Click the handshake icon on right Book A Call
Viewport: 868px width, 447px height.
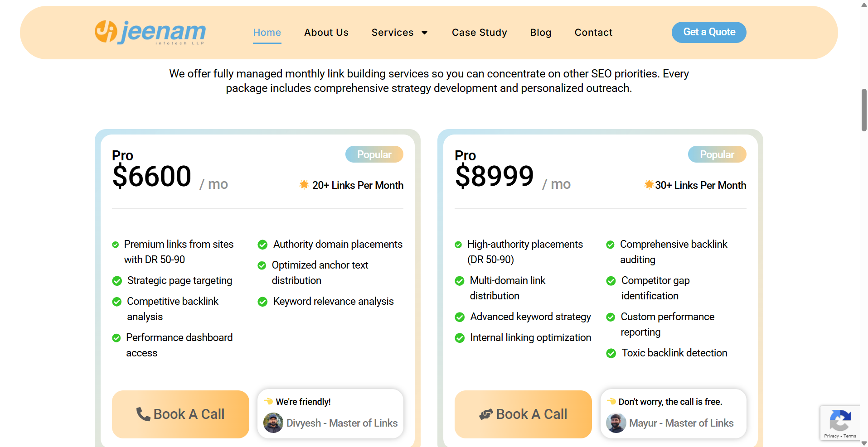486,414
